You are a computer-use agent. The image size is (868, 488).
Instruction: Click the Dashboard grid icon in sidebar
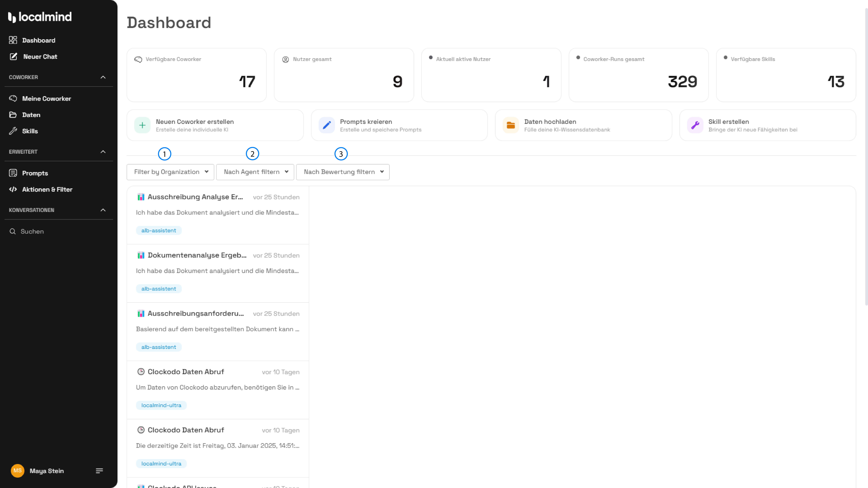(13, 40)
